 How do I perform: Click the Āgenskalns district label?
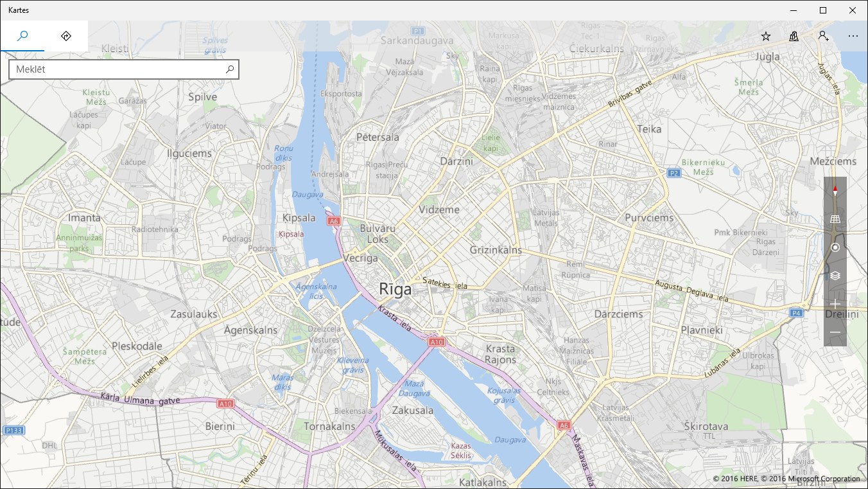tap(251, 330)
